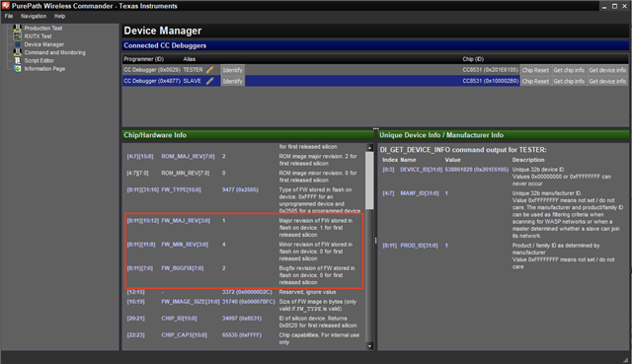The width and height of the screenshot is (632, 364).
Task: Select Information Page in navigation tree
Action: click(44, 69)
